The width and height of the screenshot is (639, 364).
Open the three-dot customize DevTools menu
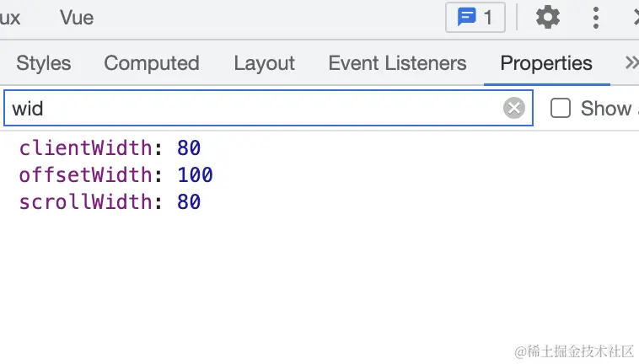point(595,18)
